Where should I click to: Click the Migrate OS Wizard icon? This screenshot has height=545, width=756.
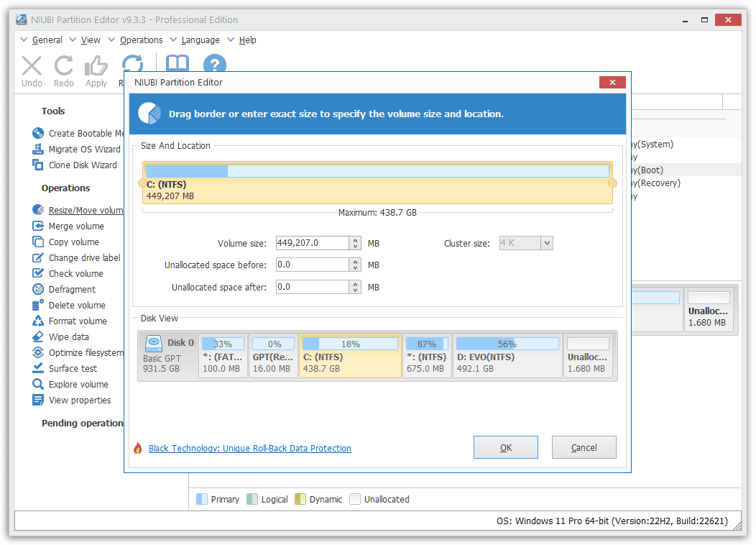[38, 149]
